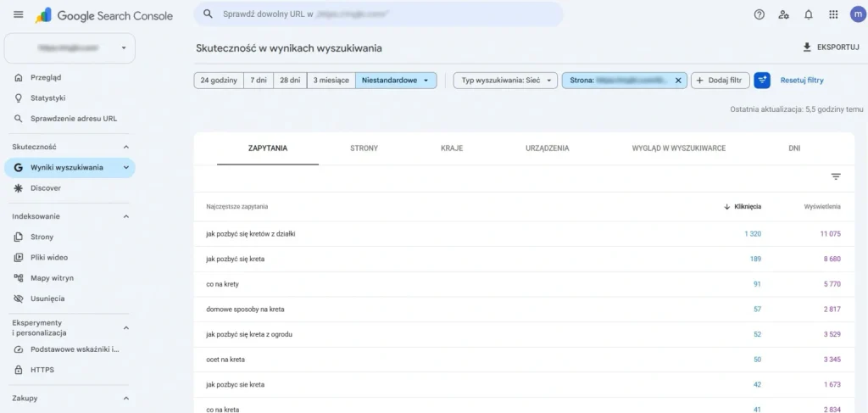Open the Google apps grid

833,15
